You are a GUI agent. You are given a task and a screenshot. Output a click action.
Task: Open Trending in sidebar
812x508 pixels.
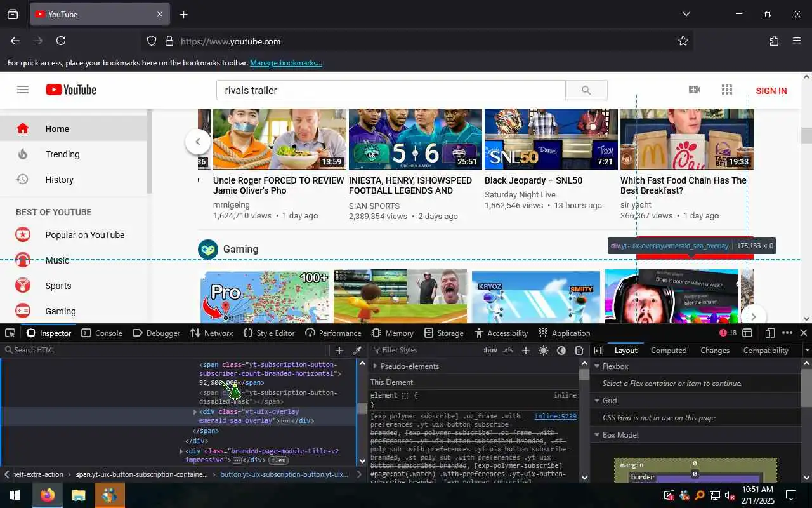[62, 154]
